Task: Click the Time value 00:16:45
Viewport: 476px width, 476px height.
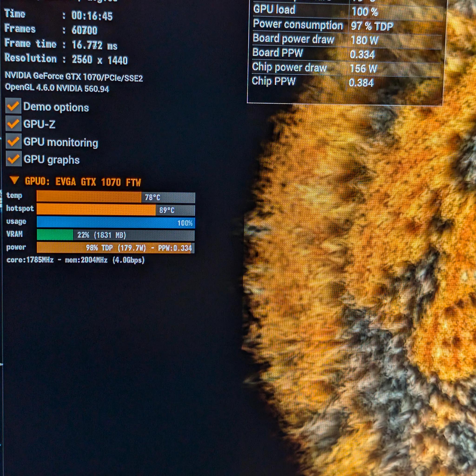Action: [92, 16]
